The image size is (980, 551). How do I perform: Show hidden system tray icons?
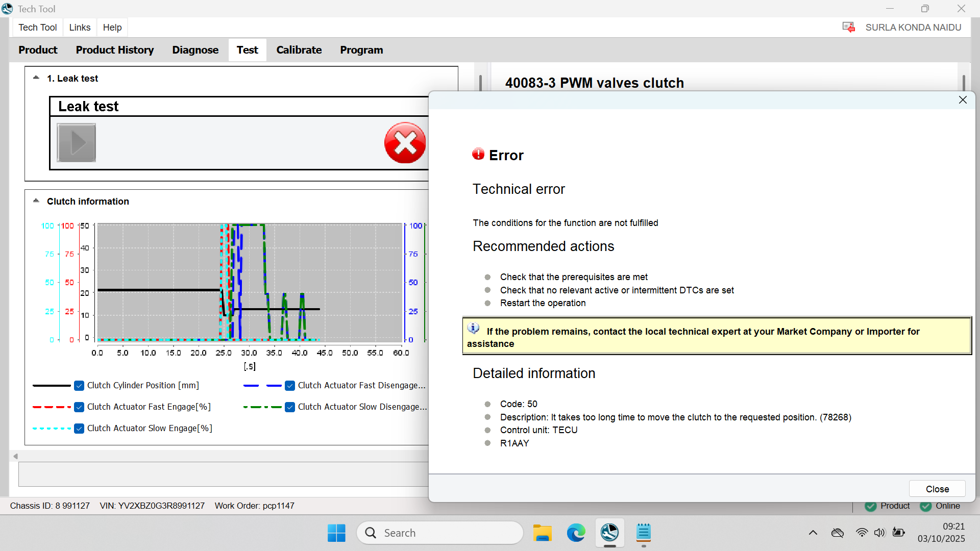tap(813, 533)
